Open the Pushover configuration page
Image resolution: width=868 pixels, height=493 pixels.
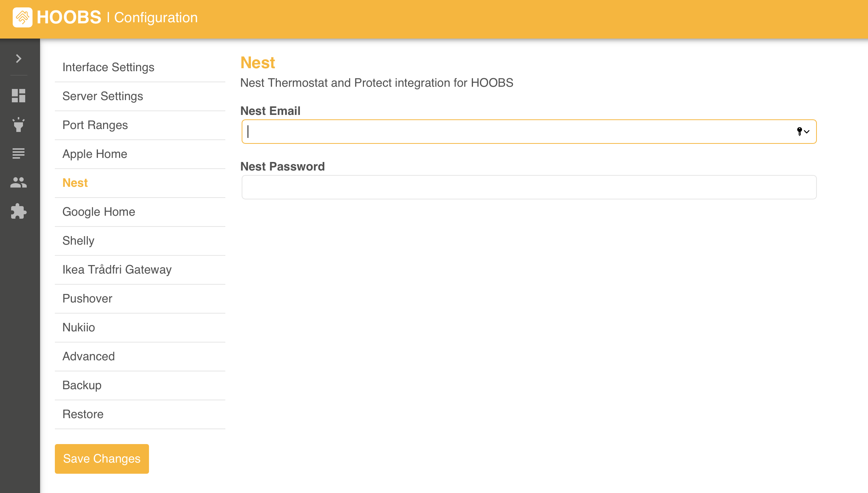[x=87, y=298]
